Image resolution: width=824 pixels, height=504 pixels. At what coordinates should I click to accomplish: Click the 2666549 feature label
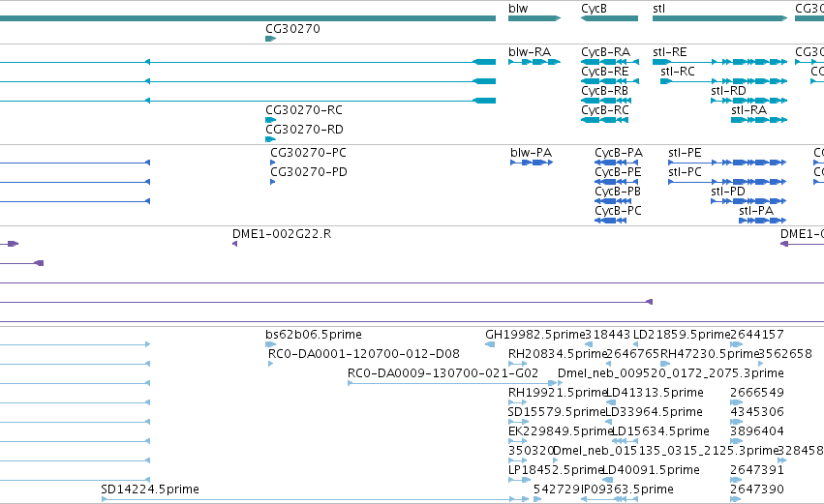[x=757, y=392]
